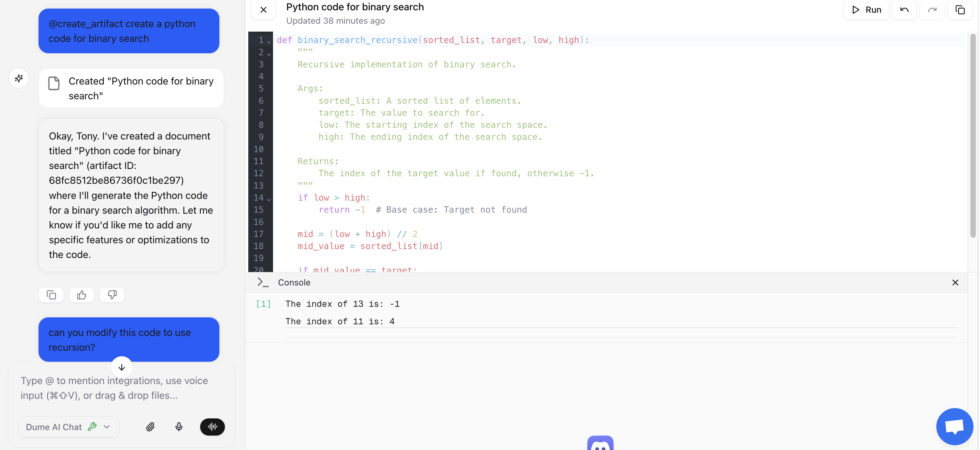
Task: Toggle tools with the wrench icon
Action: [x=92, y=426]
